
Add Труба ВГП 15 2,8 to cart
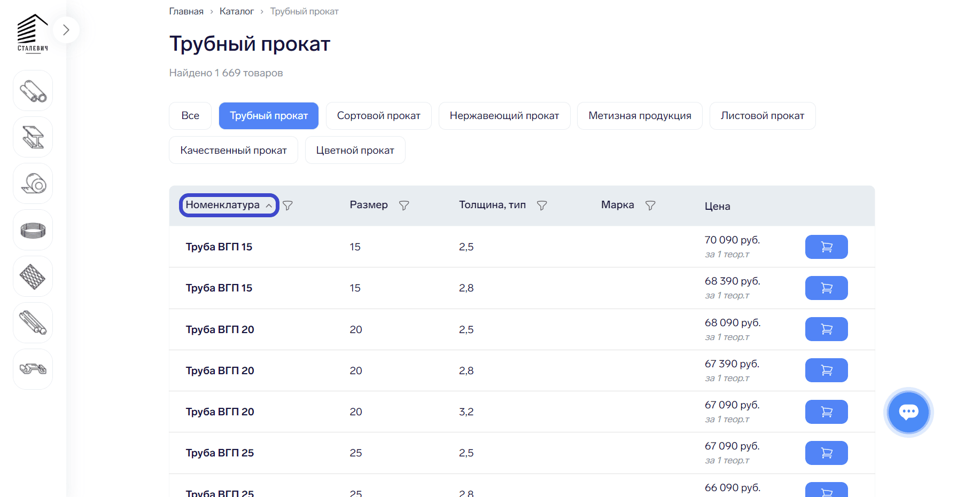[826, 288]
